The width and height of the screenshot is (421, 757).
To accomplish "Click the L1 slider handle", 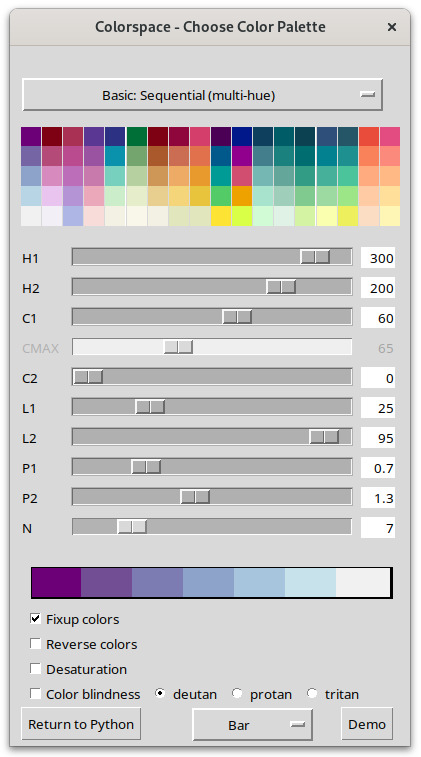I will tap(150, 407).
